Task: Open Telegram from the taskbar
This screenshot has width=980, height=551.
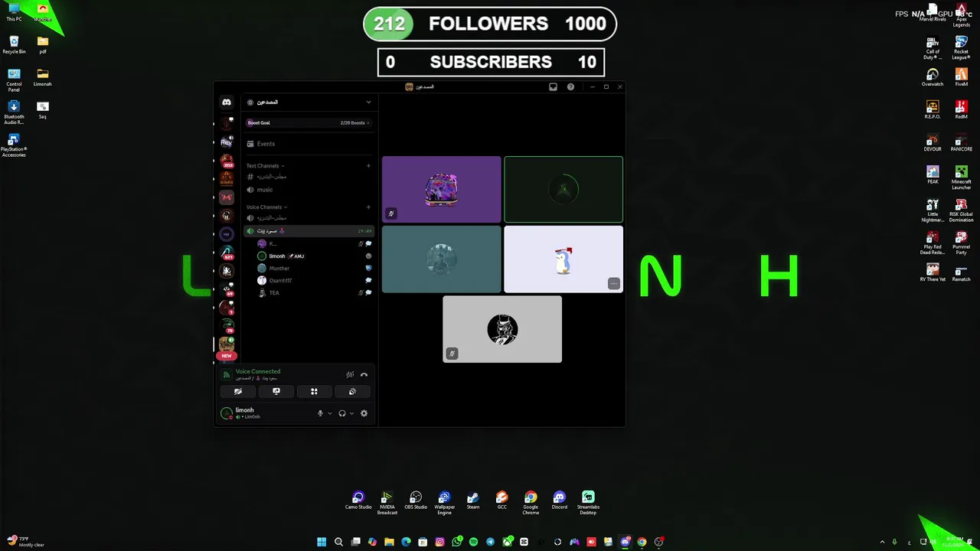Action: coord(490,542)
